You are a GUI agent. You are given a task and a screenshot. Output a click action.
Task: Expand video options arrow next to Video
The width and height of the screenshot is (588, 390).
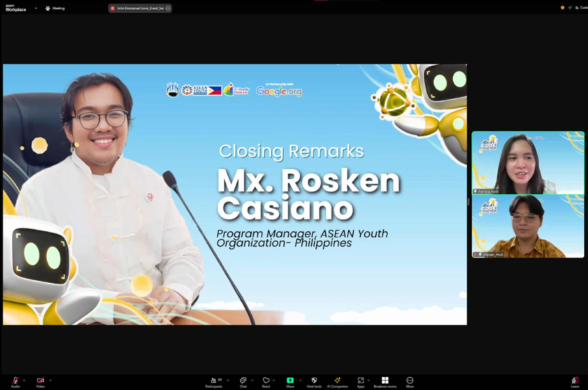point(51,380)
